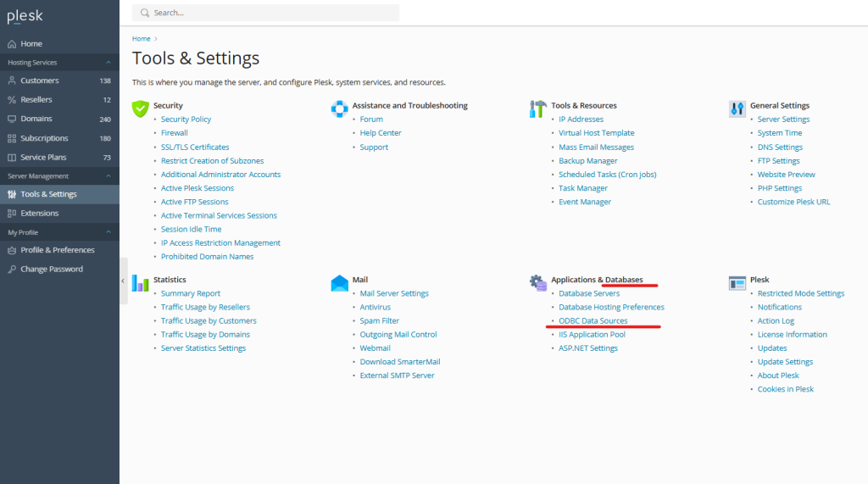Collapse the Hosting Services sidebar section

[x=108, y=63]
